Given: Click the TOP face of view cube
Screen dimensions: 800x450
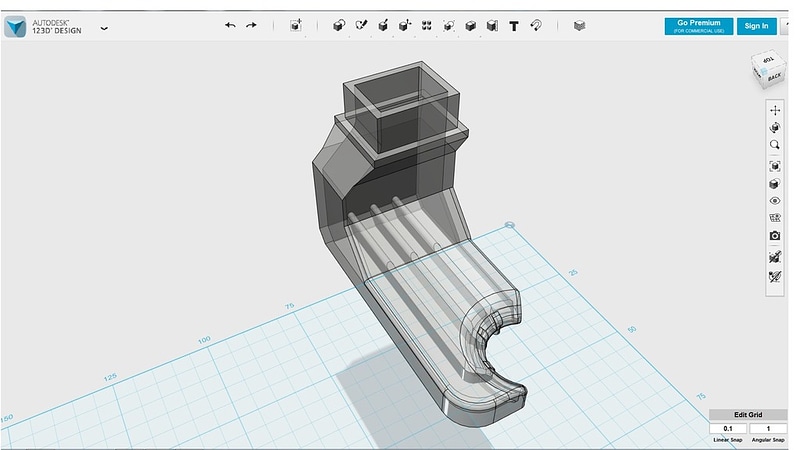Looking at the screenshot, I should [x=768, y=60].
